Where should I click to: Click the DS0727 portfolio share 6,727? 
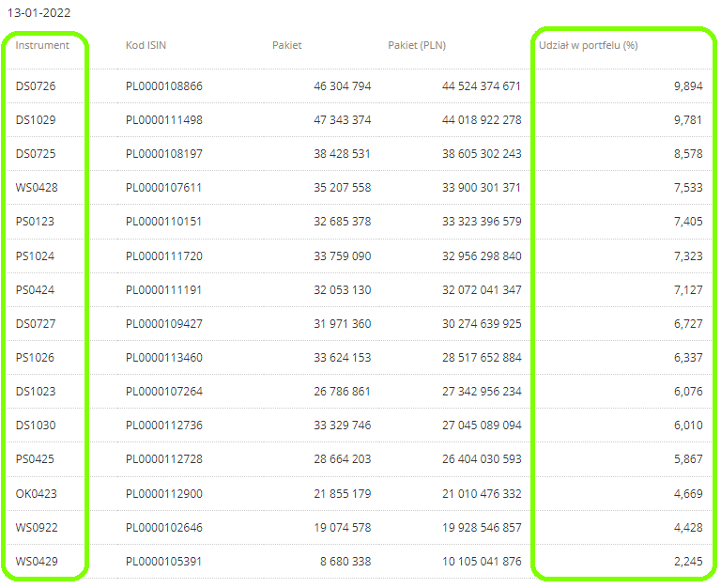point(688,323)
